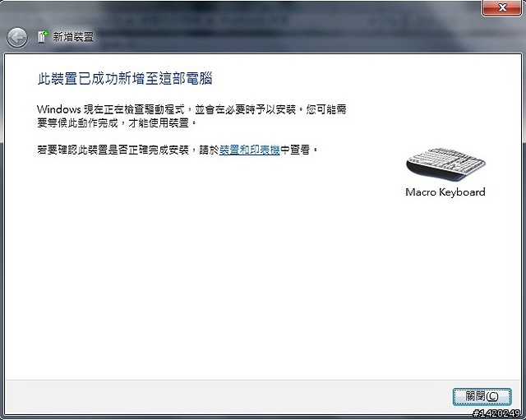Click the 關閉(C) button

click(x=482, y=396)
